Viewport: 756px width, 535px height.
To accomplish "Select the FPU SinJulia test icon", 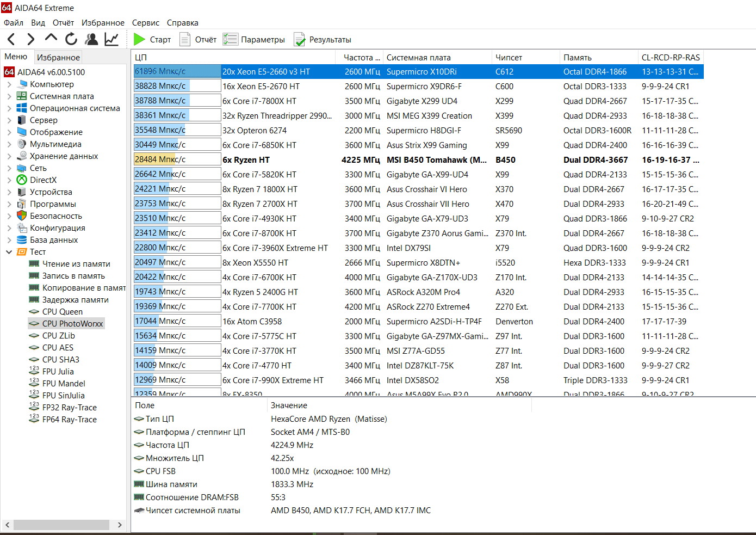I will point(34,396).
